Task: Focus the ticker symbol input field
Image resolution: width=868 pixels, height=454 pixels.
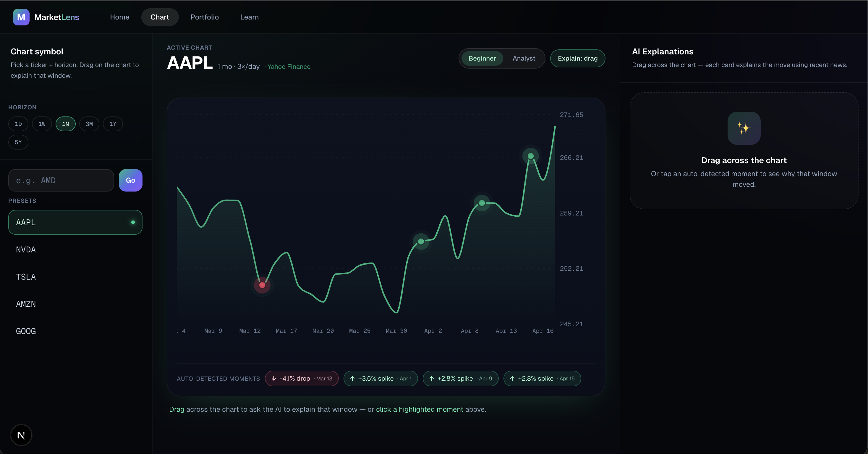Action: [61, 181]
